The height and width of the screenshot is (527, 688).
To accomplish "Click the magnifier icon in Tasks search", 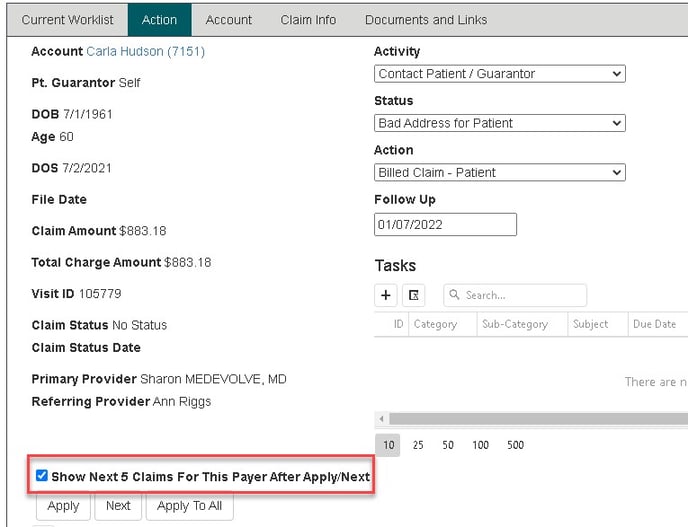I will point(454,295).
